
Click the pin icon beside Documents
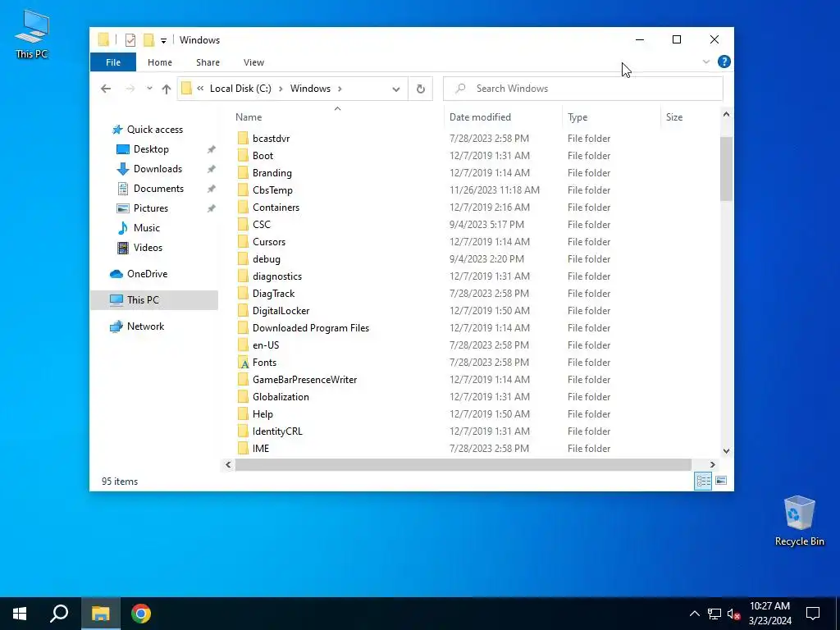tap(211, 189)
